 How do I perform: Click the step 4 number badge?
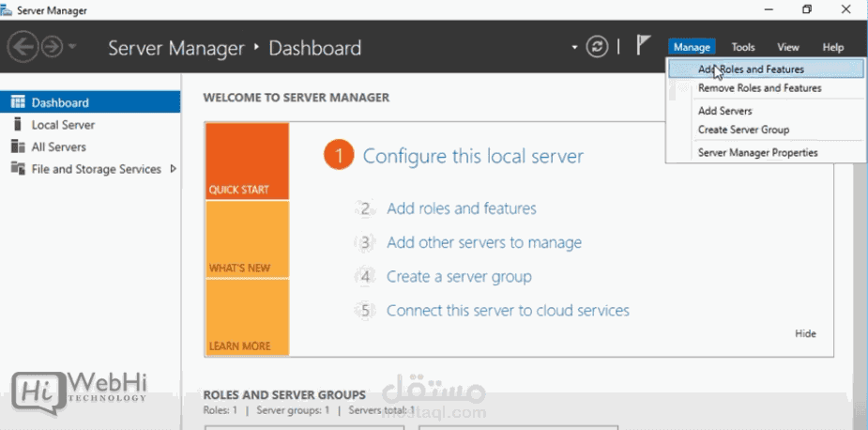365,277
